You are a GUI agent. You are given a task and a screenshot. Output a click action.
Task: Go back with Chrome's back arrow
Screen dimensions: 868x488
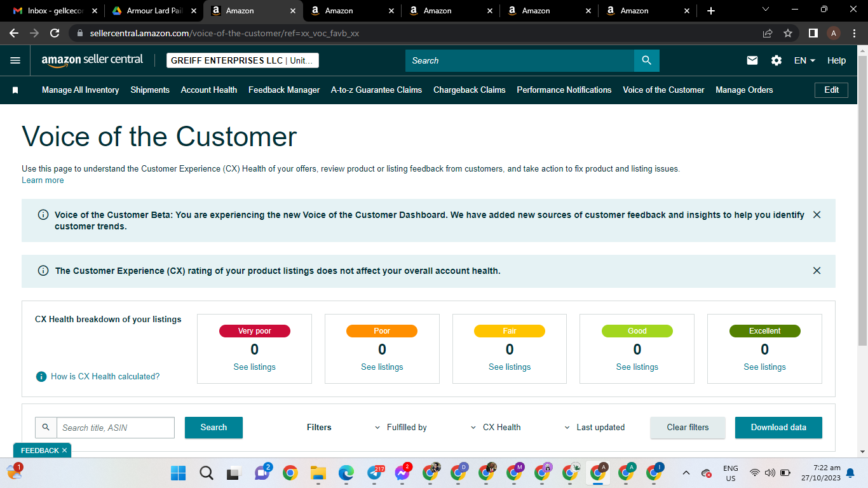pos(14,33)
